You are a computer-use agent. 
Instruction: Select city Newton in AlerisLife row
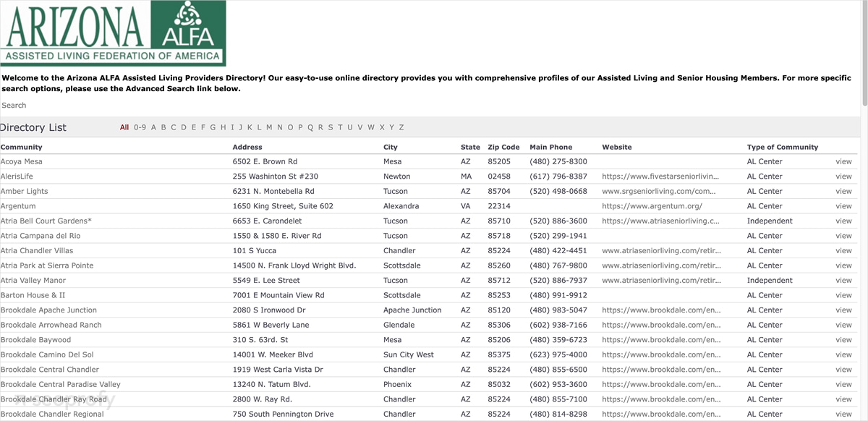pos(396,177)
